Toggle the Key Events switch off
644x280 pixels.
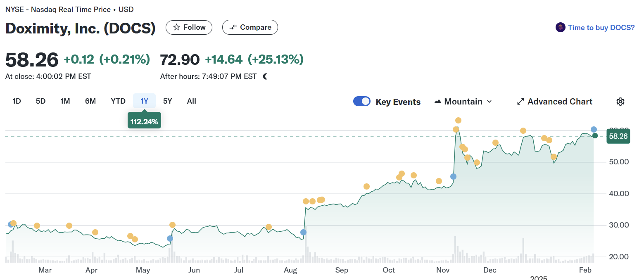point(362,102)
